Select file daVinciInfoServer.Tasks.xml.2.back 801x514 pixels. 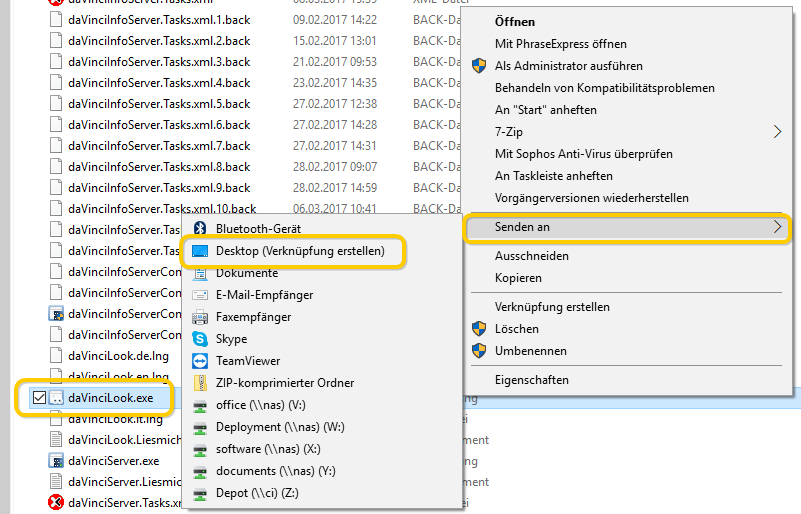tap(159, 41)
